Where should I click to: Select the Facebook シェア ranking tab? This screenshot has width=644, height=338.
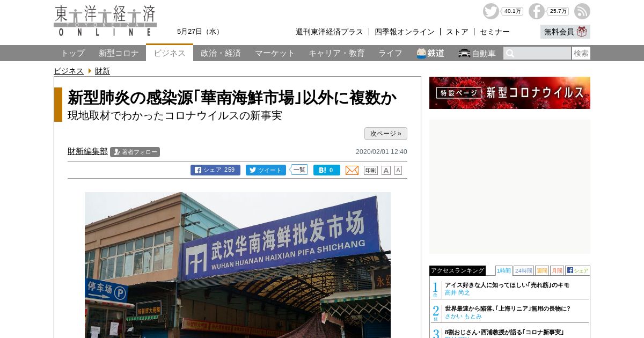[577, 270]
